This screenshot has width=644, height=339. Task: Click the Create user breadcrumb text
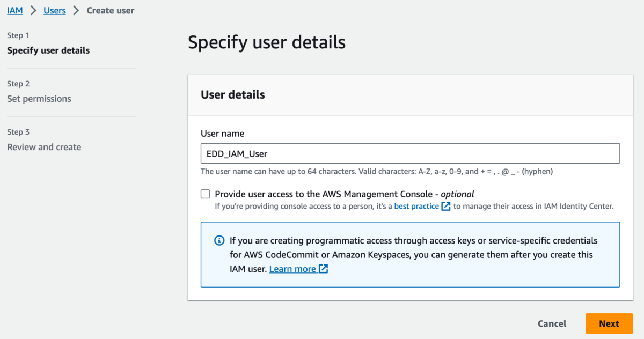coord(111,10)
